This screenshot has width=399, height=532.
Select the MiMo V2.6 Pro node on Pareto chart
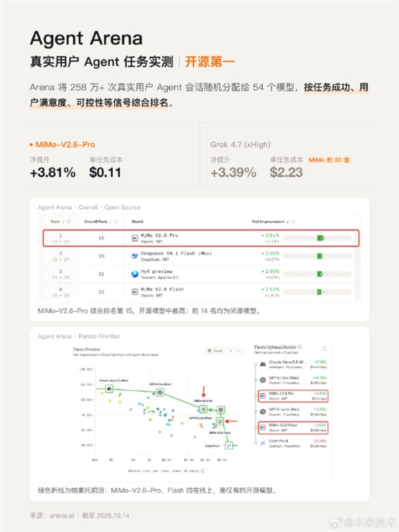pos(203,409)
